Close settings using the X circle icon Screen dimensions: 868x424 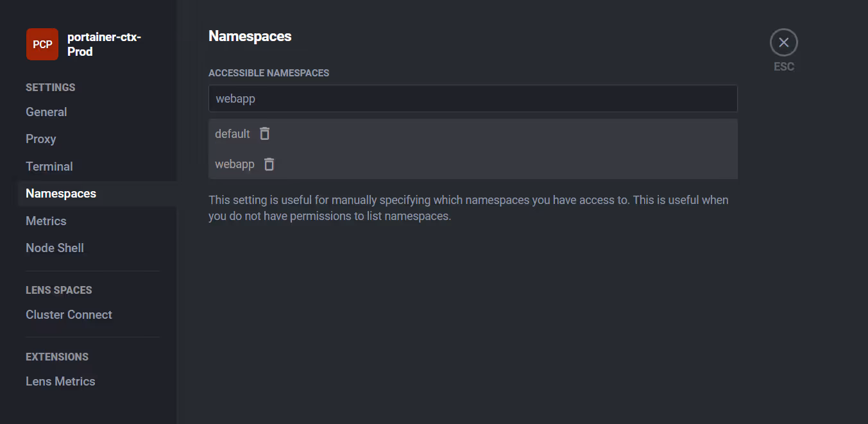coord(784,43)
